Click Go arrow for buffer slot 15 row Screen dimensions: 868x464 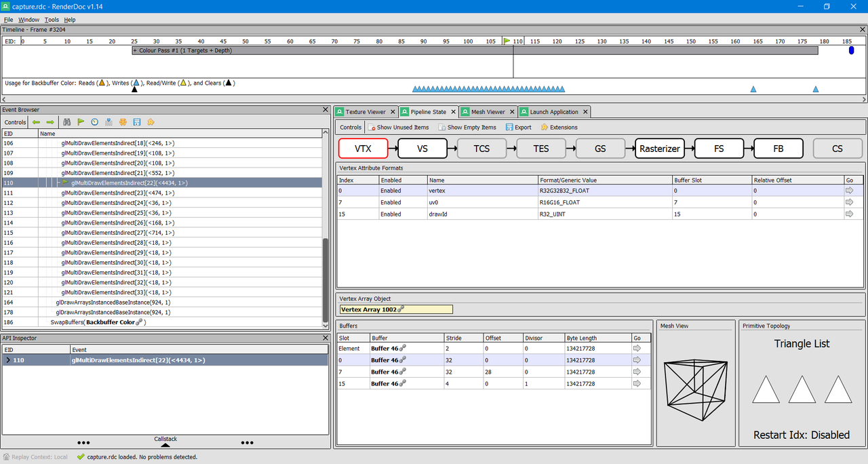click(637, 383)
